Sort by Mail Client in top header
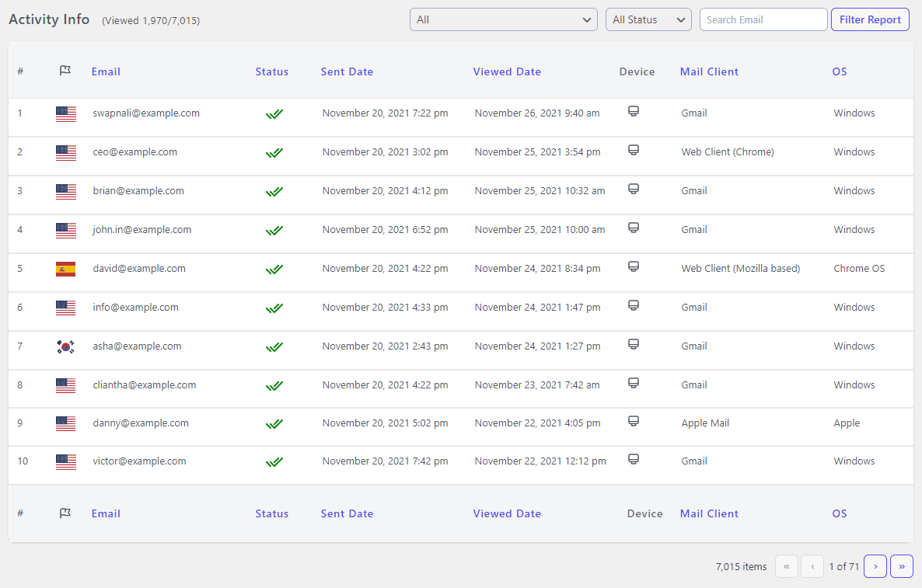Viewport: 922px width, 588px height. (709, 71)
